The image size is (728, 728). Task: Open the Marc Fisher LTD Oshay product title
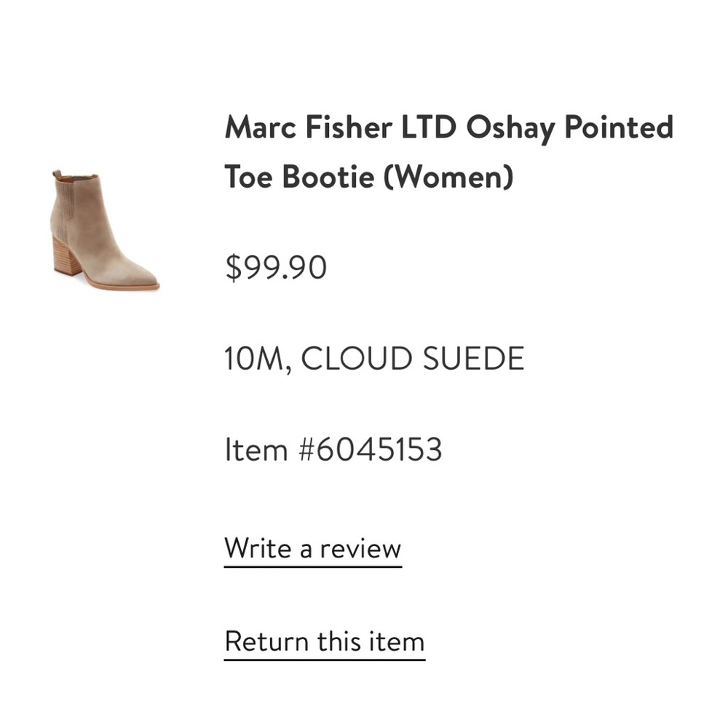(448, 153)
